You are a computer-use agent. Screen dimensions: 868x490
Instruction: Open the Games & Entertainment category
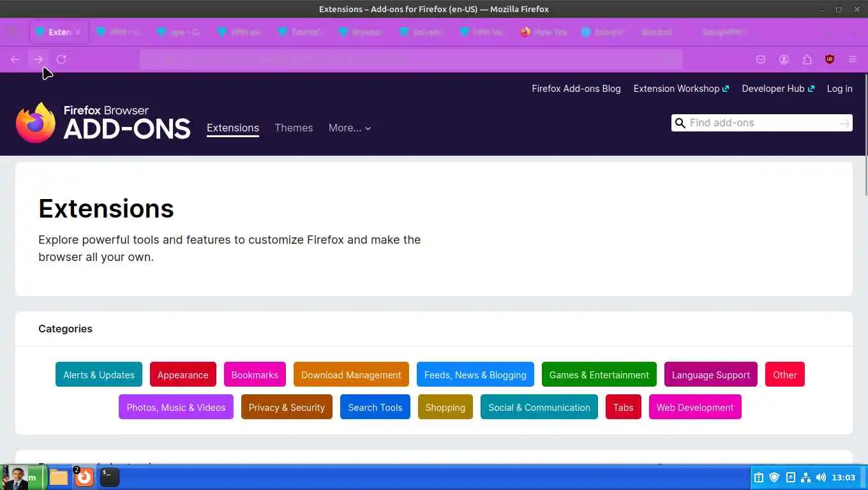click(599, 375)
